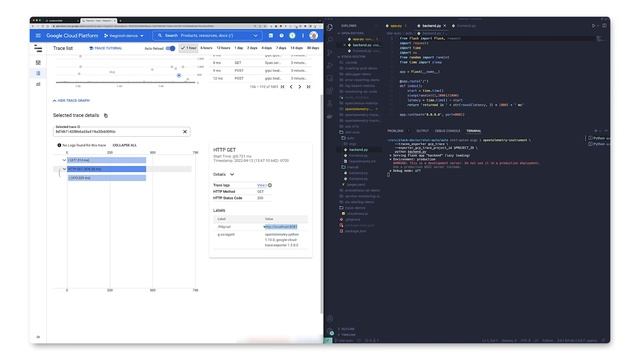The width and height of the screenshot is (640, 360).
Task: Select the 14 days time range
Action: 297,48
